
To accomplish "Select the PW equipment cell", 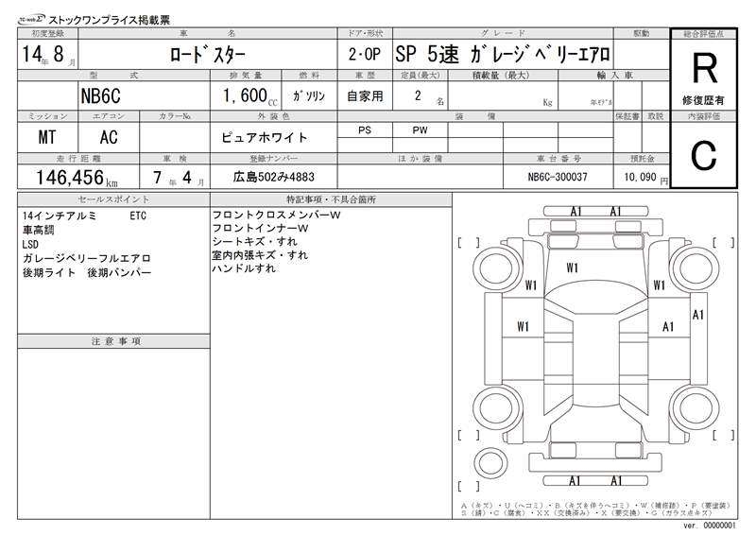I will click(x=420, y=129).
